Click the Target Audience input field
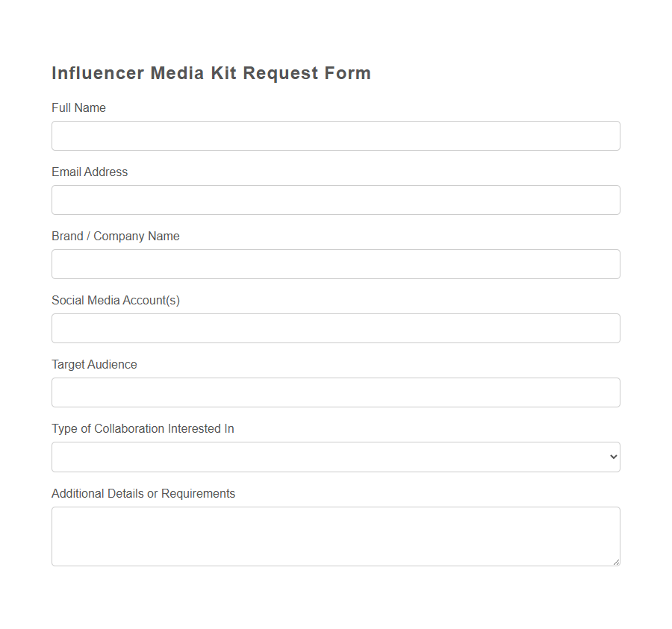 [335, 392]
